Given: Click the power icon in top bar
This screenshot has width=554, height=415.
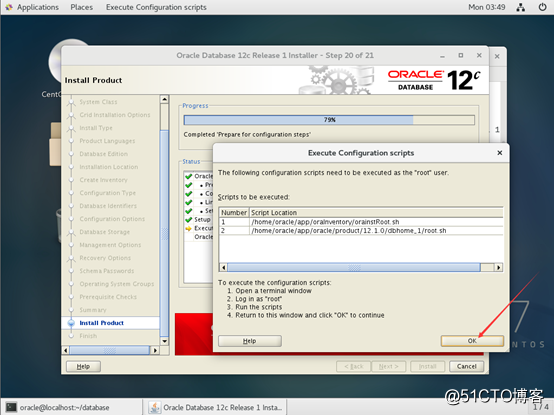Looking at the screenshot, I should [x=542, y=7].
